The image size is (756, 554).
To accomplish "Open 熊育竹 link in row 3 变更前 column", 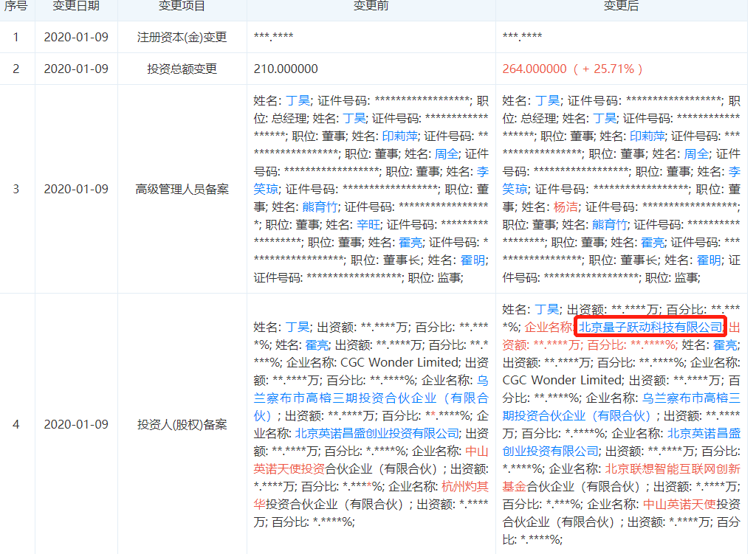I will (x=320, y=207).
